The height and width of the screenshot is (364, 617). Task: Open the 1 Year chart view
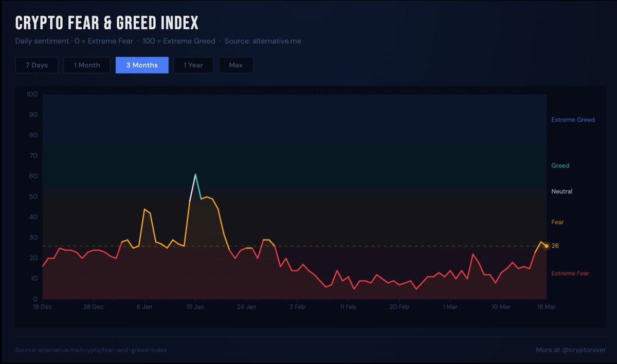pyautogui.click(x=193, y=65)
